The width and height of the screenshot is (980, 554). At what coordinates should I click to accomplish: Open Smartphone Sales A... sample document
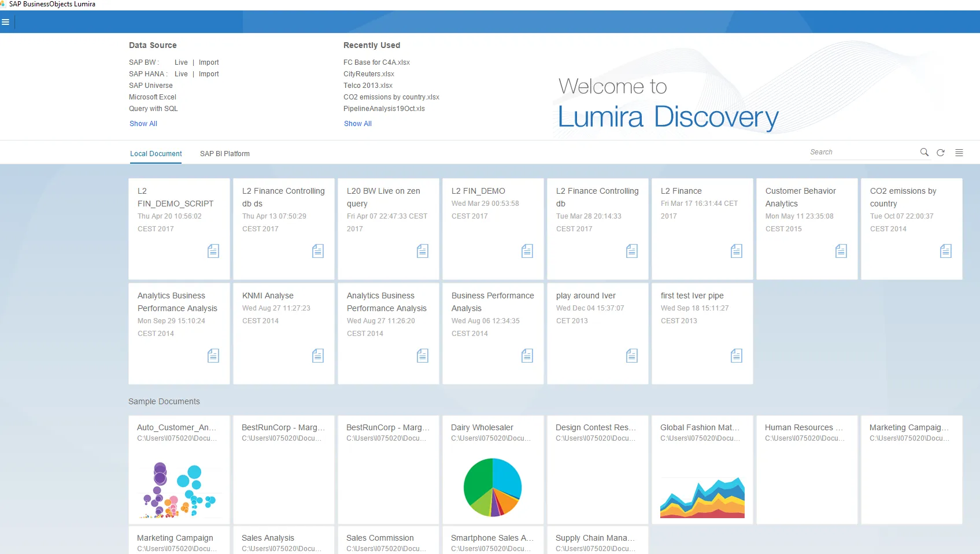pos(493,540)
